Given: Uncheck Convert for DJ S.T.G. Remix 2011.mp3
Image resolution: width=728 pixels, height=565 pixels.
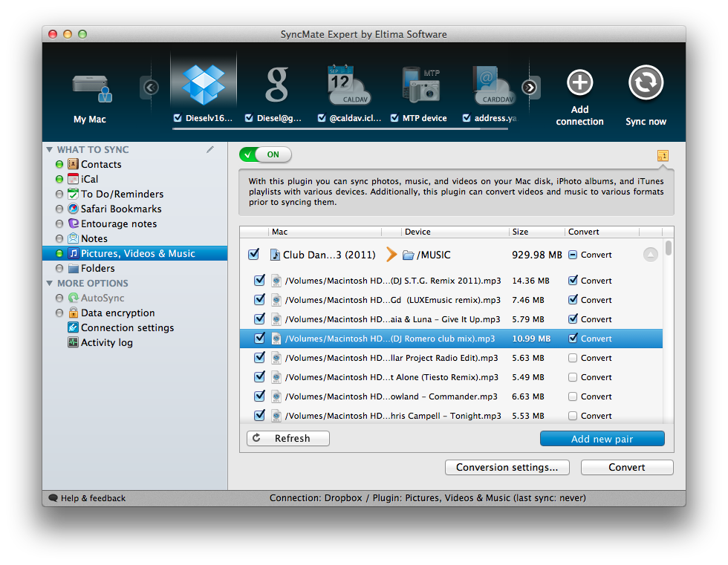Looking at the screenshot, I should pos(573,280).
